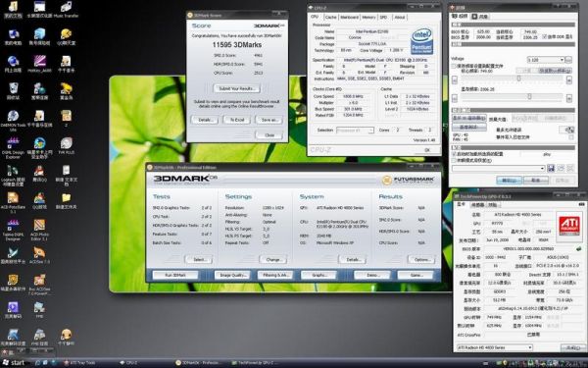Image resolution: width=588 pixels, height=368 pixels.
Task: Toggle DDR display checkbox in overclock window
Action: point(545,37)
